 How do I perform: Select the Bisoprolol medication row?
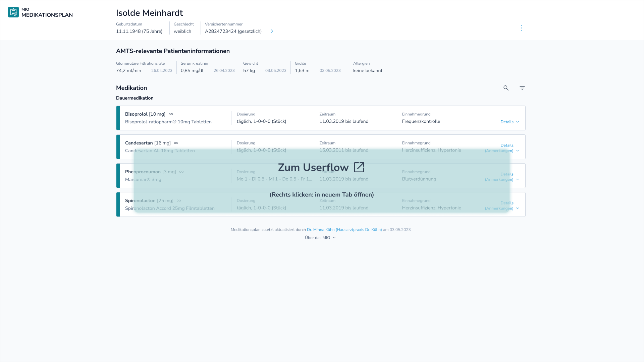(320, 118)
